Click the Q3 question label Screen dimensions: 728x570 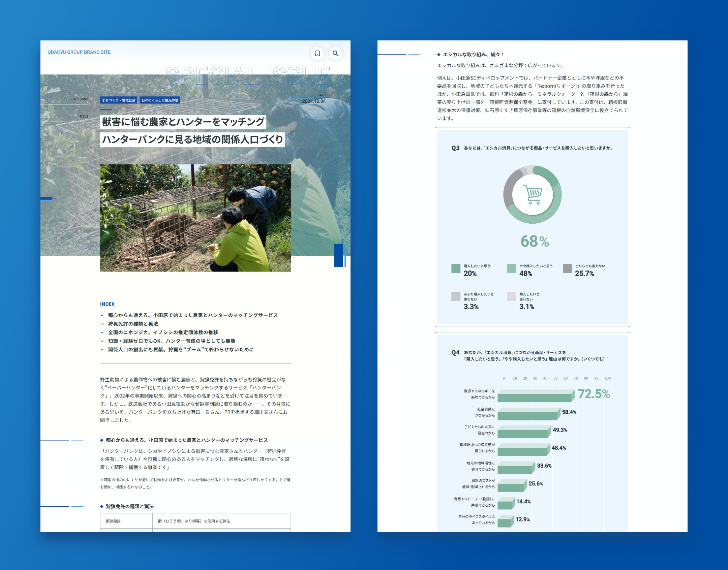click(x=455, y=148)
